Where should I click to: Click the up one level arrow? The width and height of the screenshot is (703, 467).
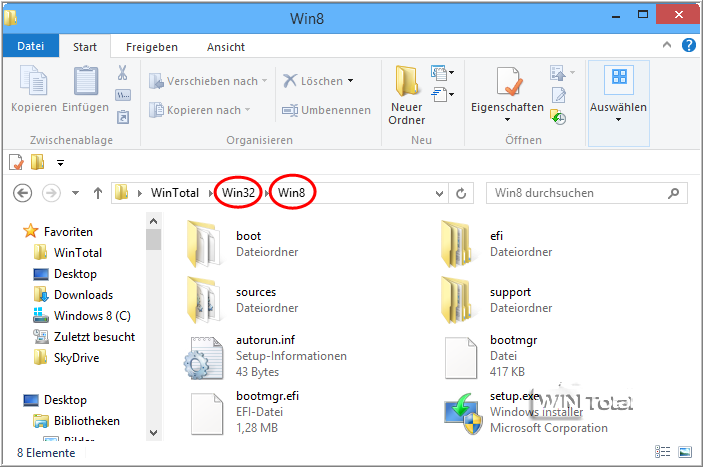98,193
